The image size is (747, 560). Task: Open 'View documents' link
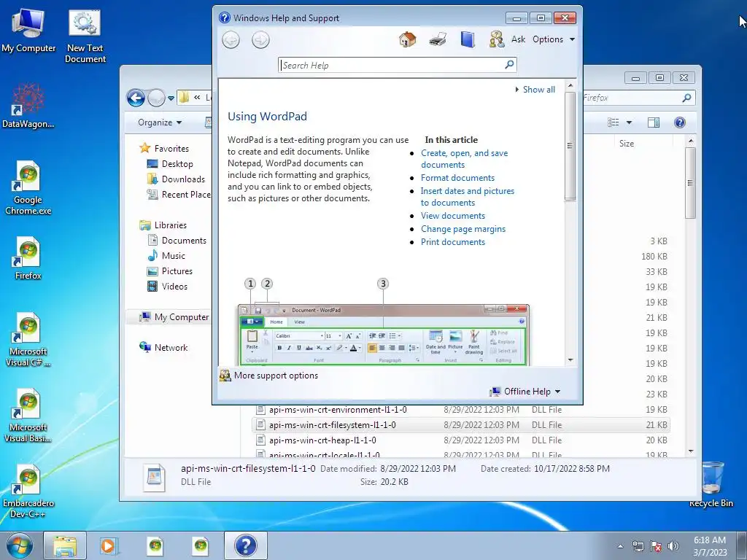[x=452, y=216]
